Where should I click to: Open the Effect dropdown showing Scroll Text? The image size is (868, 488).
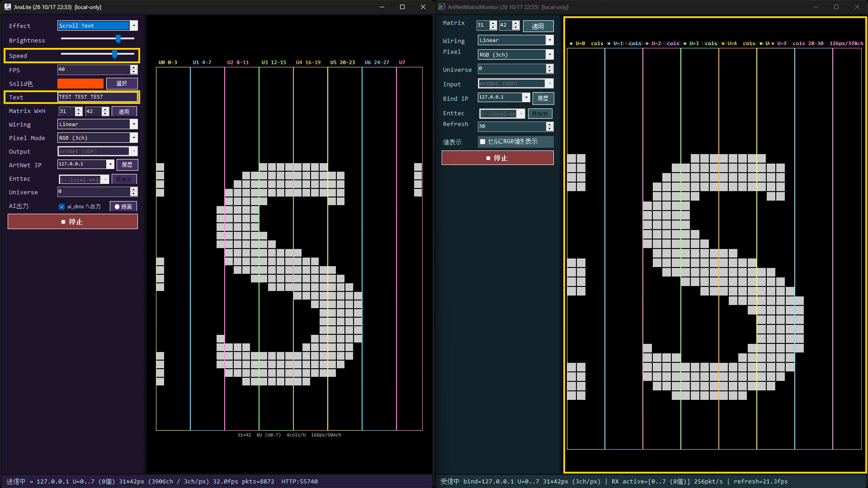134,26
